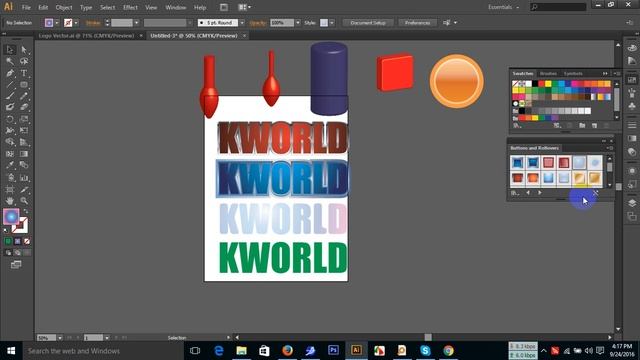Set paint mode to Gradient
640x360 pixels.
click(17, 241)
